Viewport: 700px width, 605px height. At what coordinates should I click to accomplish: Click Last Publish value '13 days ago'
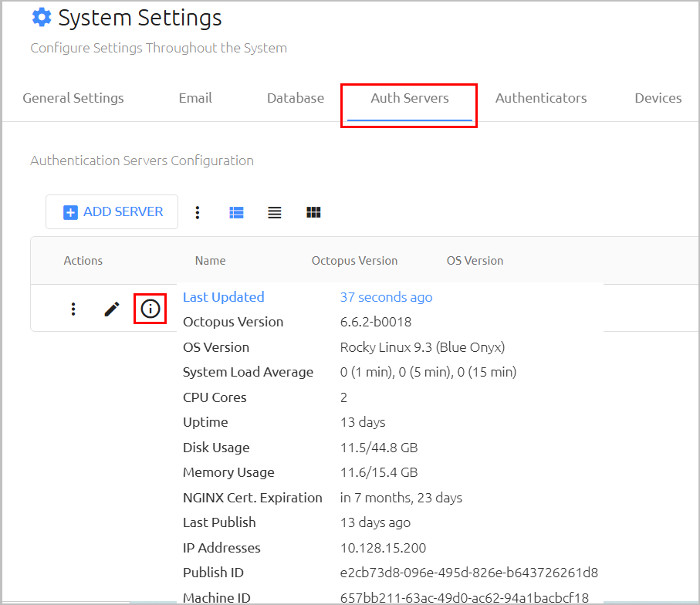pyautogui.click(x=375, y=523)
